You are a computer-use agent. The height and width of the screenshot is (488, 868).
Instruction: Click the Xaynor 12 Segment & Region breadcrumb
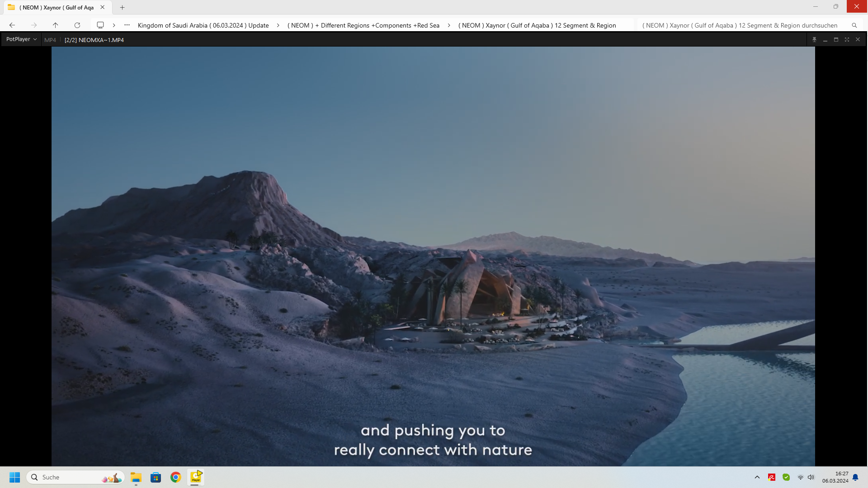[537, 25]
